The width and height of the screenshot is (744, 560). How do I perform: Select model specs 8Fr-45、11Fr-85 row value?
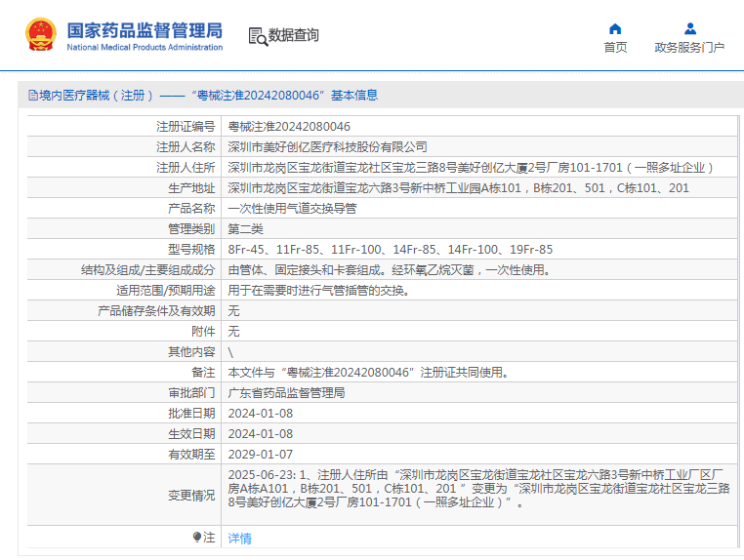coord(390,250)
